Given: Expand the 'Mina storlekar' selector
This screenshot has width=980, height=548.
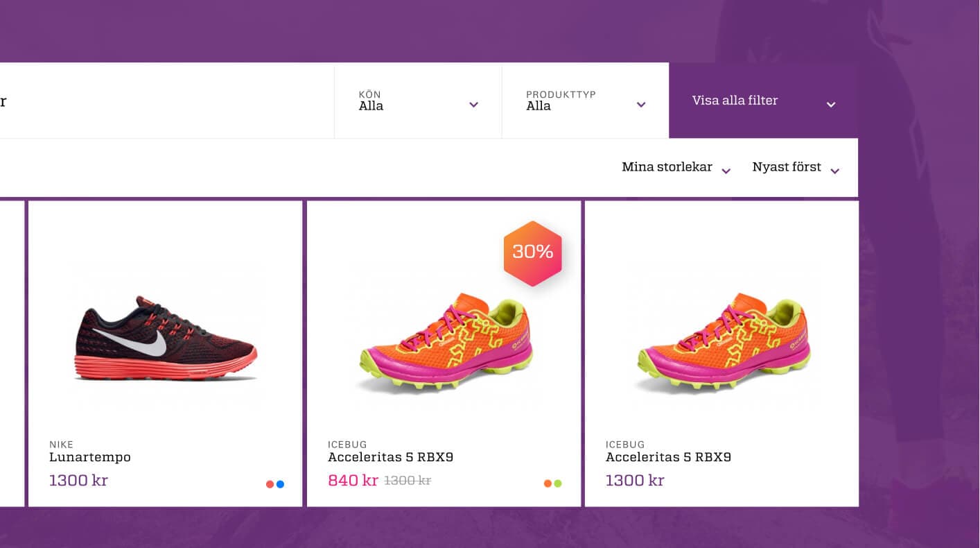Looking at the screenshot, I should coord(667,166).
